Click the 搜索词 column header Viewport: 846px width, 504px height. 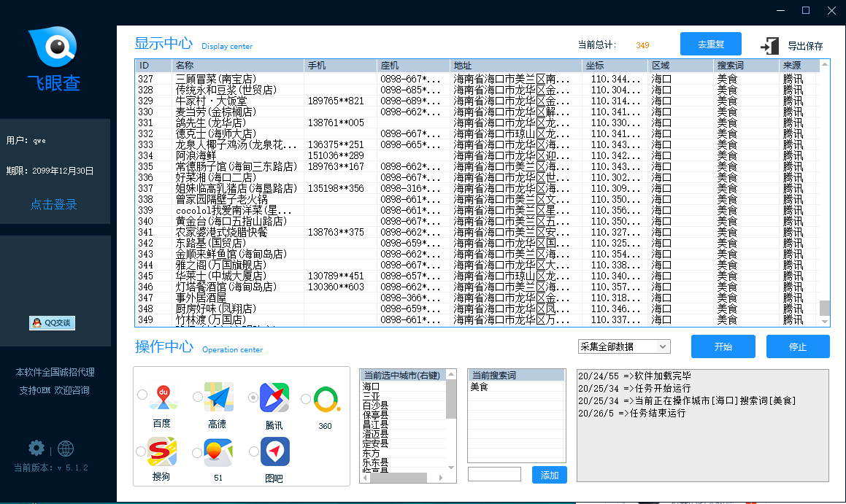coord(746,65)
